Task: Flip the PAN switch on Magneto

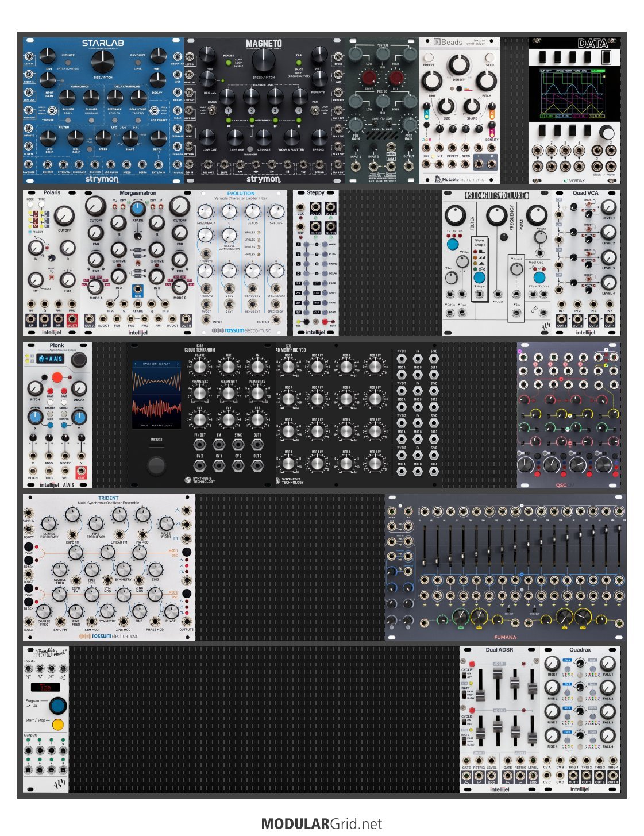Action: [315, 111]
